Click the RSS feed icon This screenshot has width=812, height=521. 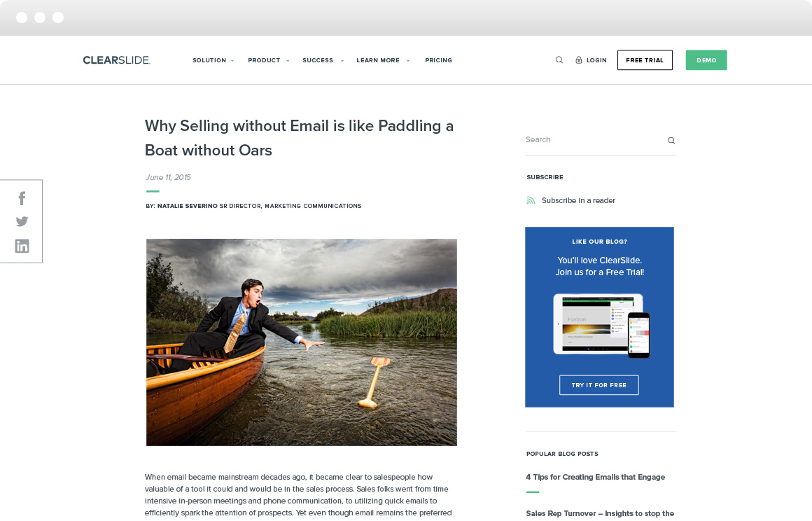[x=531, y=200]
